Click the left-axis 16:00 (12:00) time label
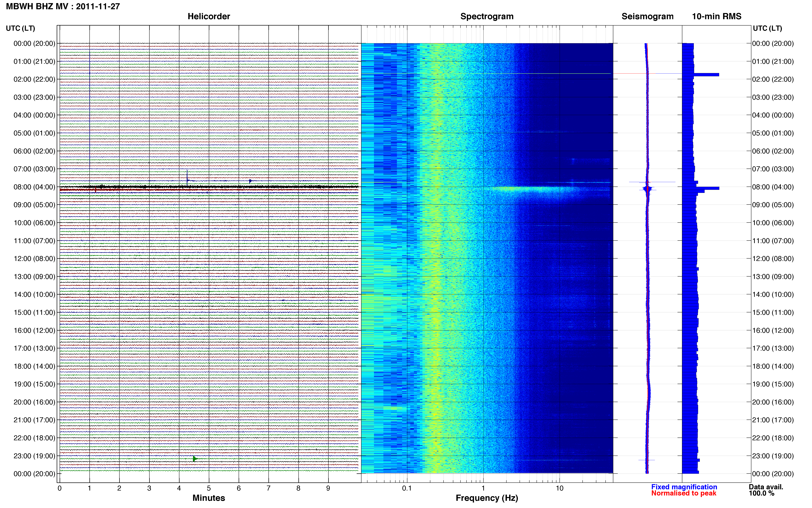 (x=34, y=330)
